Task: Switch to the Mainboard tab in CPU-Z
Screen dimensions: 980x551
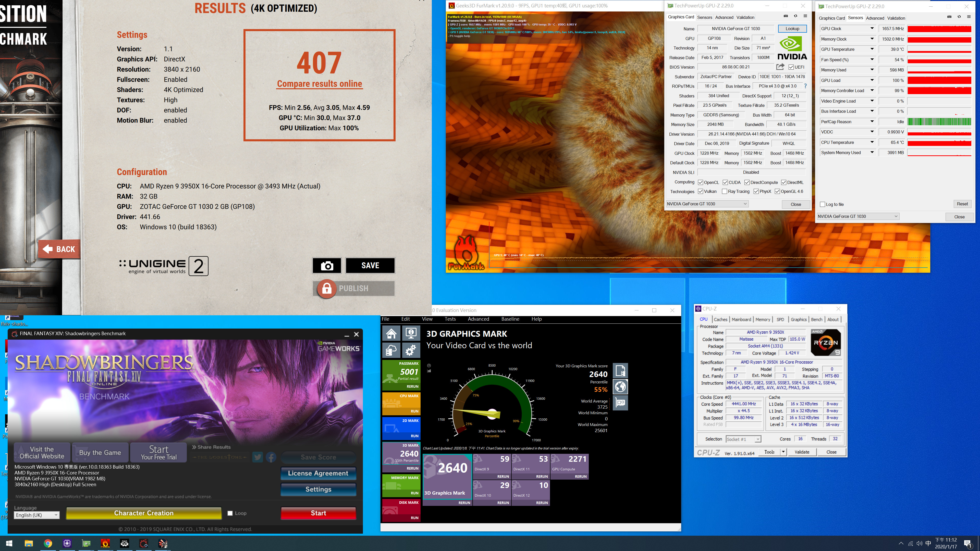Action: (741, 319)
